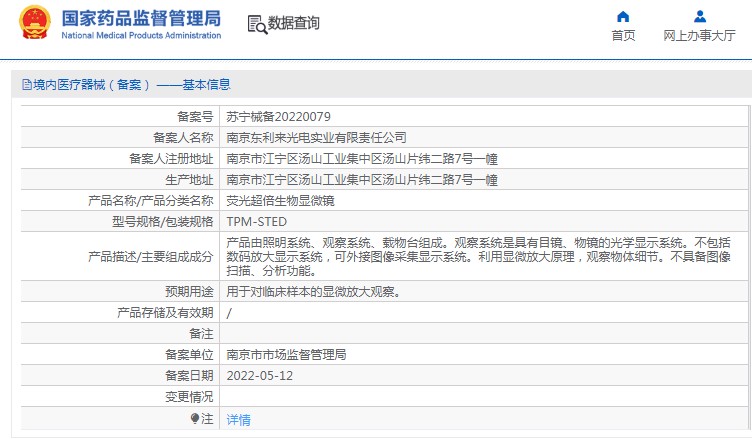Select the filing date 2022-05-12
Screen dimensions: 752x439
[x=259, y=376]
